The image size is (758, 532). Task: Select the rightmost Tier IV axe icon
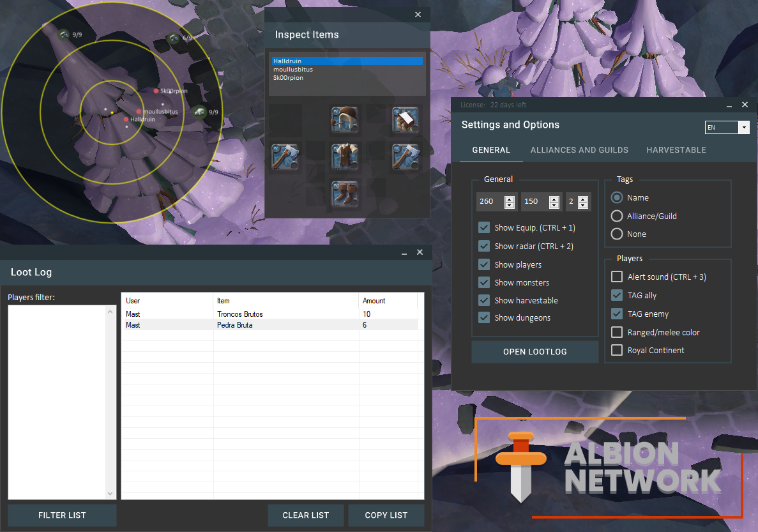pos(405,156)
